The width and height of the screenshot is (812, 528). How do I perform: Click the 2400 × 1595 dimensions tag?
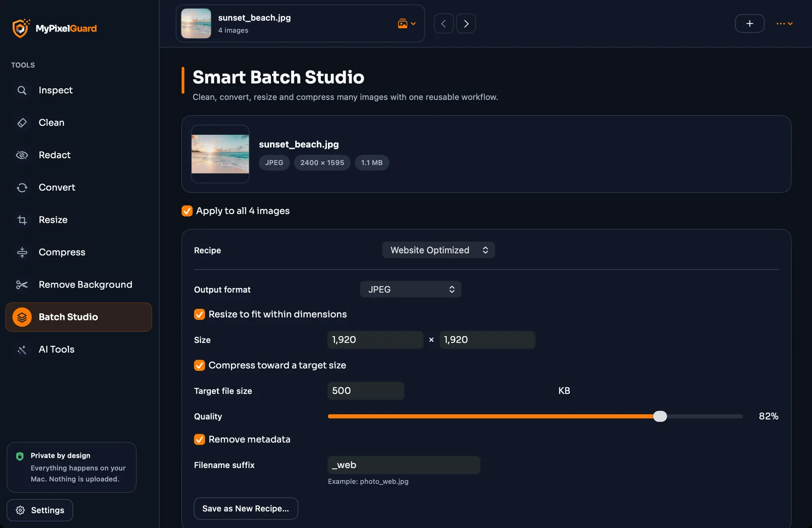[322, 163]
